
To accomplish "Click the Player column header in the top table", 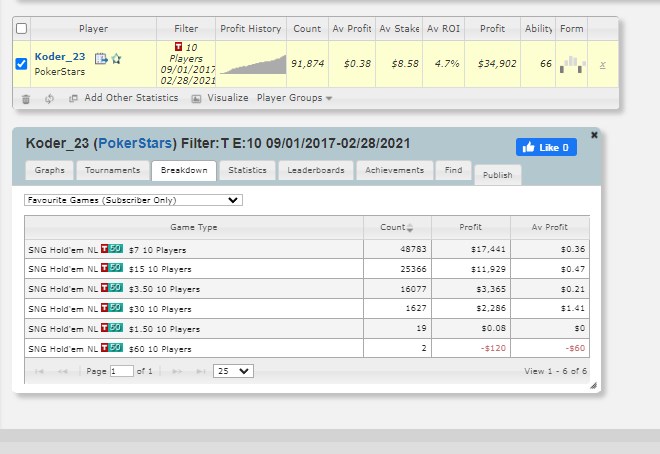I will [93, 29].
